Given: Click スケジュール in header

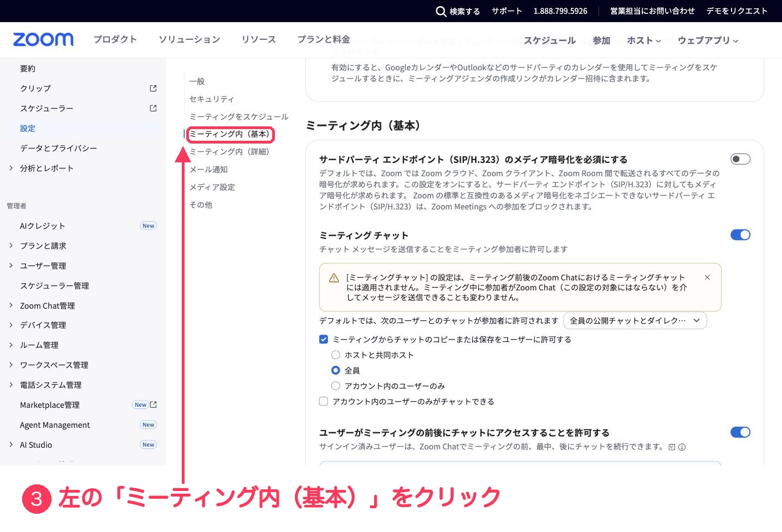Looking at the screenshot, I should coord(550,40).
